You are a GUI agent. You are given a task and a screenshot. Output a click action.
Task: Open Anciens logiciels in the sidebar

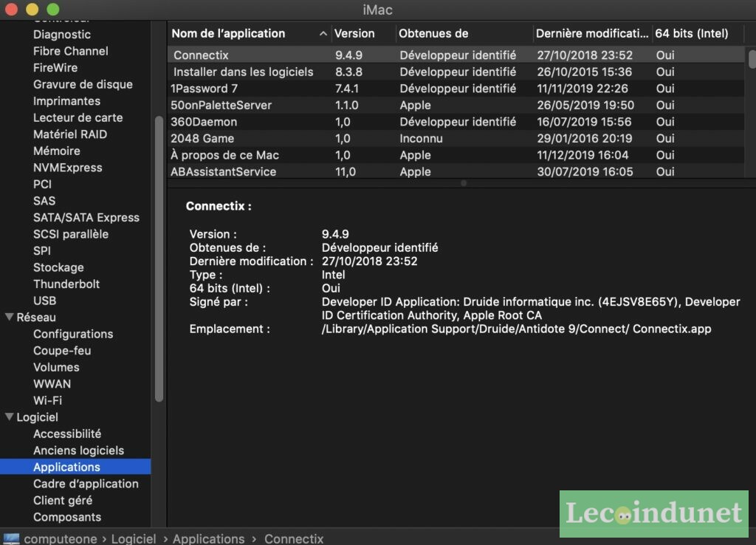[x=78, y=450]
